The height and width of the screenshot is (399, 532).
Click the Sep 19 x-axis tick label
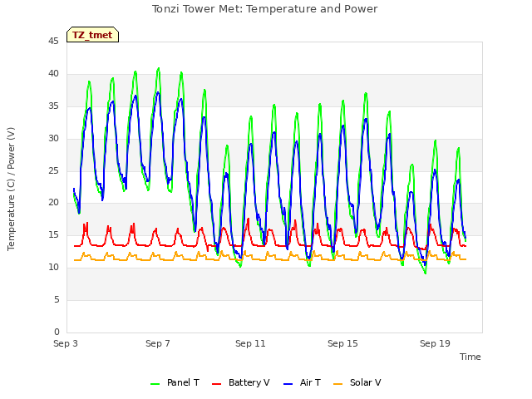coord(435,343)
